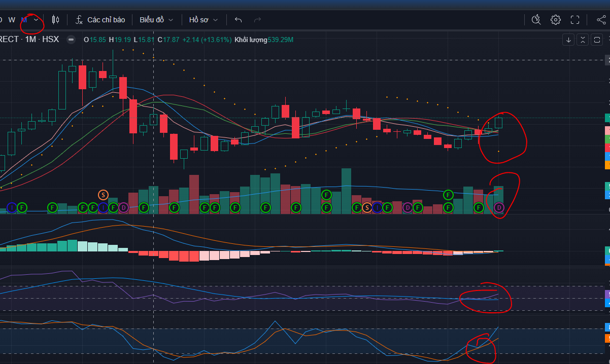Click the symbol title RECT · 1M · HSX

[29, 40]
